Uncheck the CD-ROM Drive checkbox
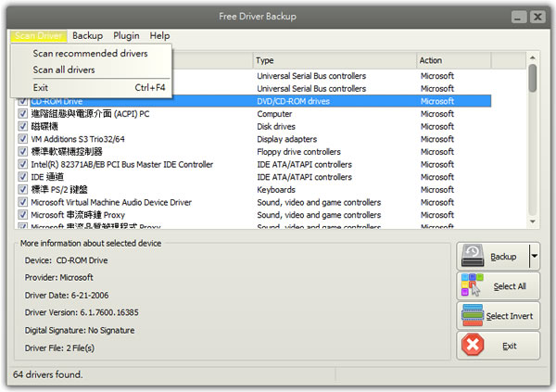Screen dimensions: 556x392 click(23, 101)
